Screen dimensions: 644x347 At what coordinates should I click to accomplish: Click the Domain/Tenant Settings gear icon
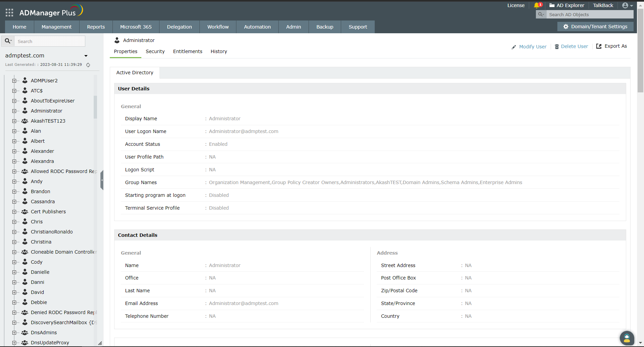tap(566, 27)
